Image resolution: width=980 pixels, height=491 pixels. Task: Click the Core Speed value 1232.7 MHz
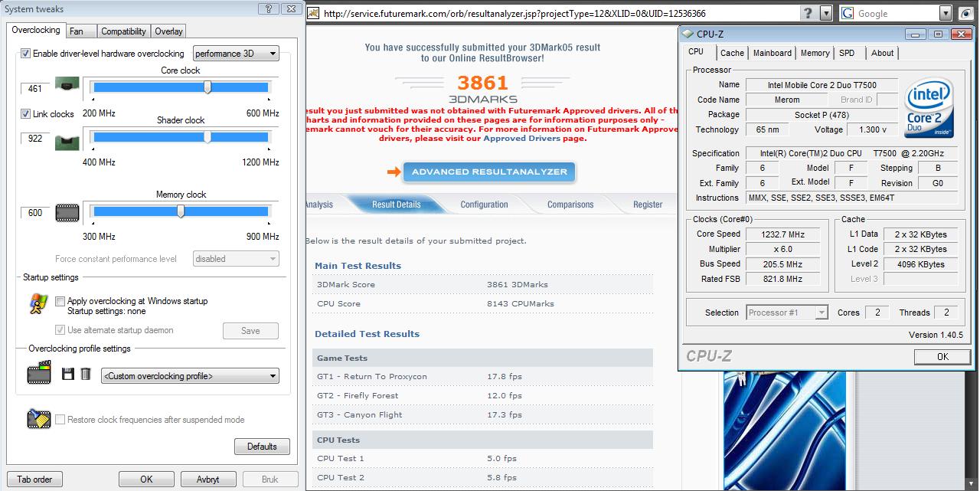(x=782, y=234)
